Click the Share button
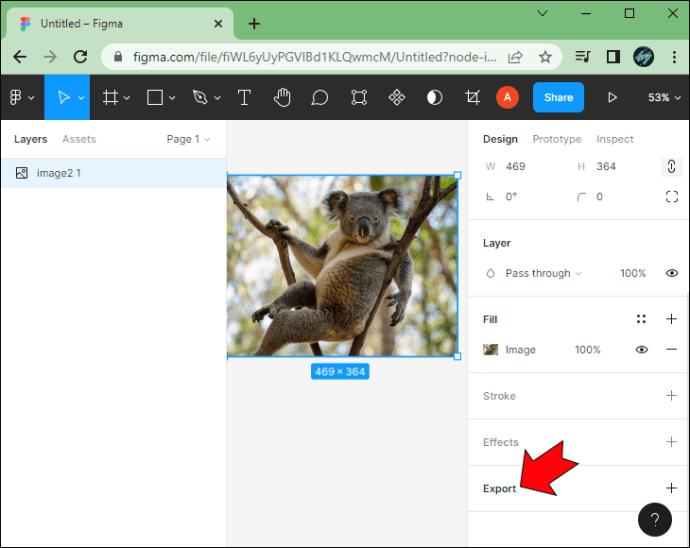The height and width of the screenshot is (548, 690). [558, 97]
